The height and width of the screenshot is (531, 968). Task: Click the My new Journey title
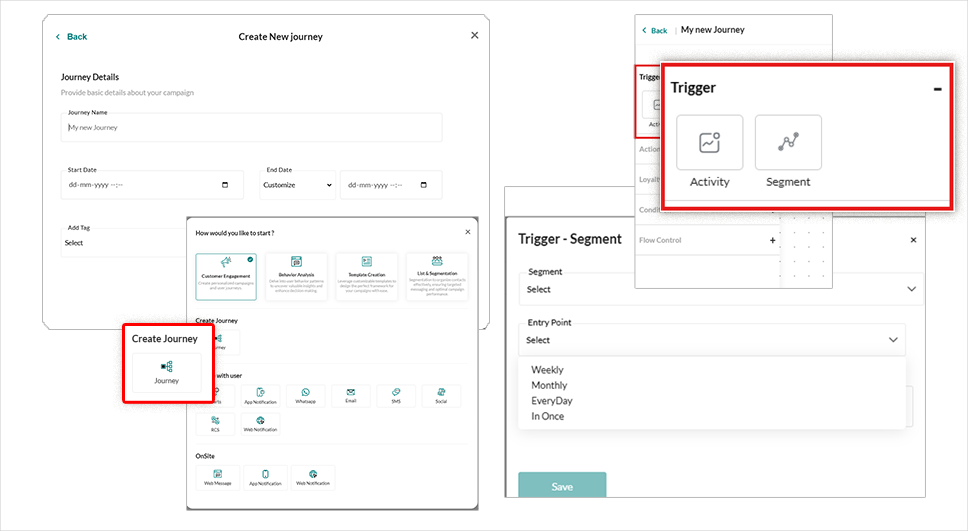click(x=712, y=30)
